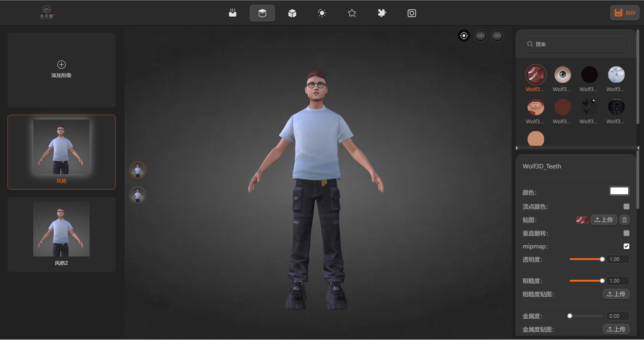Select the skin tone orange material ball
The image size is (644, 340).
(536, 138)
